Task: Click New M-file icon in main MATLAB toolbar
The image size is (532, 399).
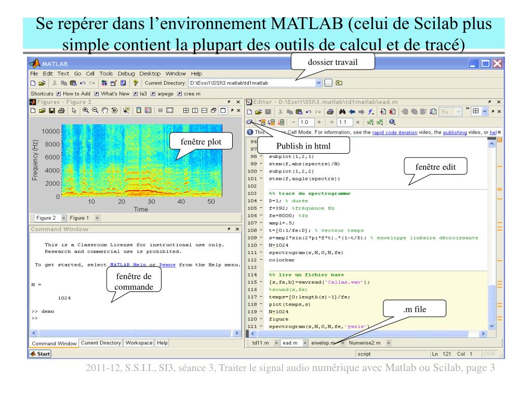Action: click(33, 83)
